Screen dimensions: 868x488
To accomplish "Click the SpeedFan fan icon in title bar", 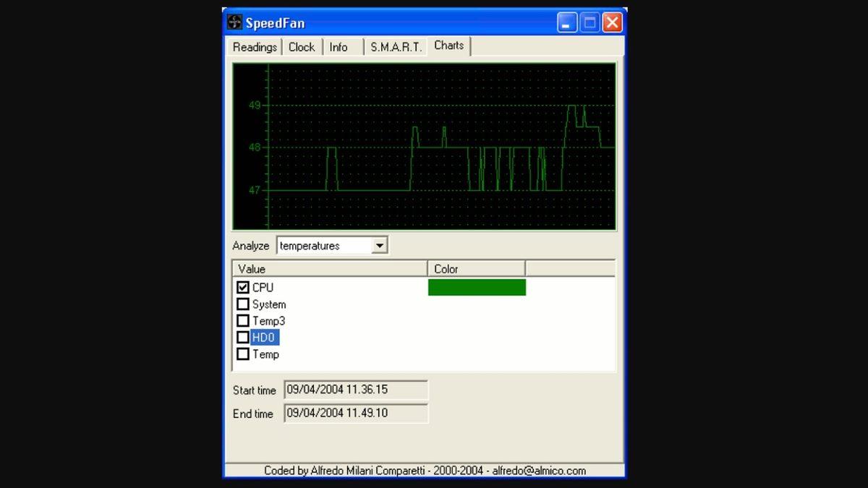I will click(x=235, y=22).
